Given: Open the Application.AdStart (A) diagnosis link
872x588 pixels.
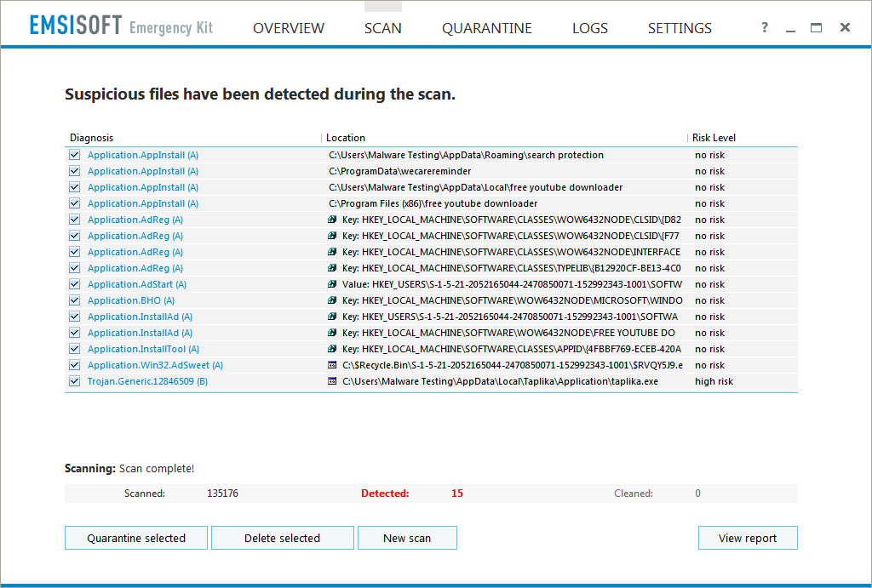Looking at the screenshot, I should 137,284.
